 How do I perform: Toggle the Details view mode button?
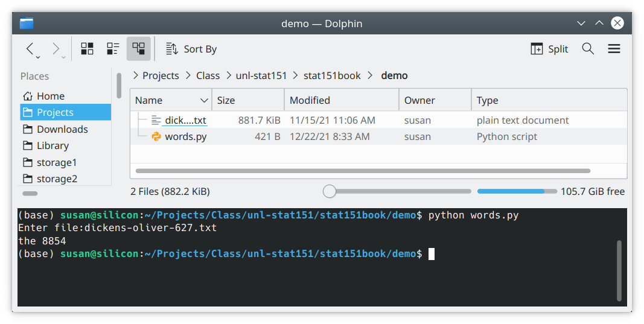click(138, 49)
